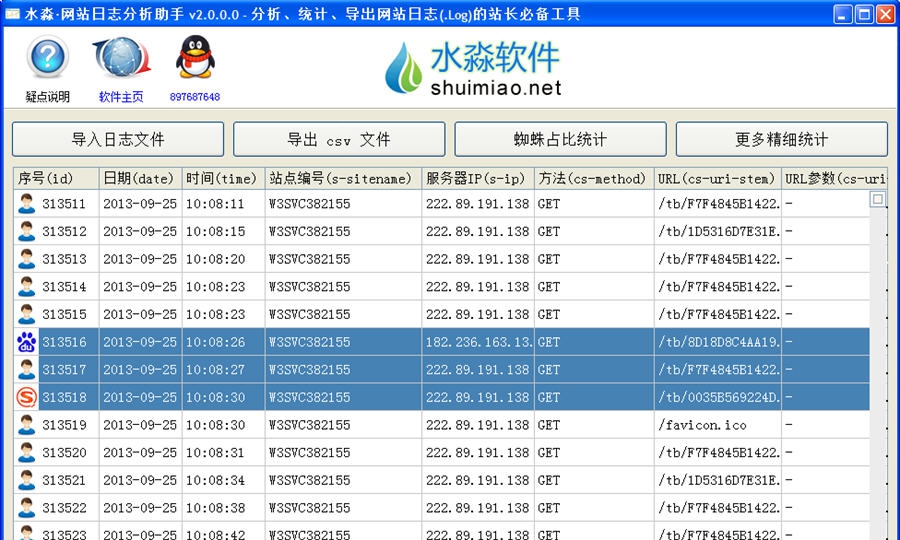Select row id 313511
The height and width of the screenshot is (540, 900).
[x=64, y=204]
